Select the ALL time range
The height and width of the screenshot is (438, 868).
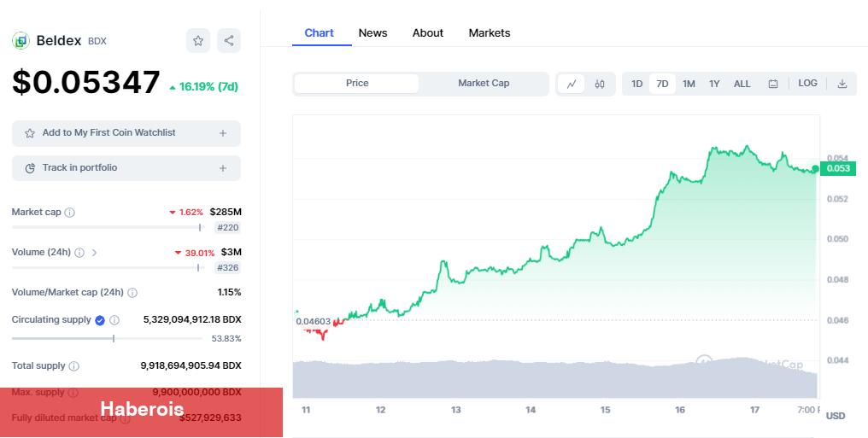[x=742, y=84]
